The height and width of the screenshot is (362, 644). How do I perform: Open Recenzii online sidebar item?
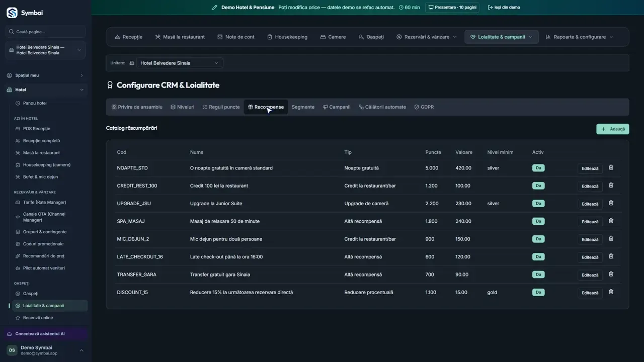coord(38,318)
